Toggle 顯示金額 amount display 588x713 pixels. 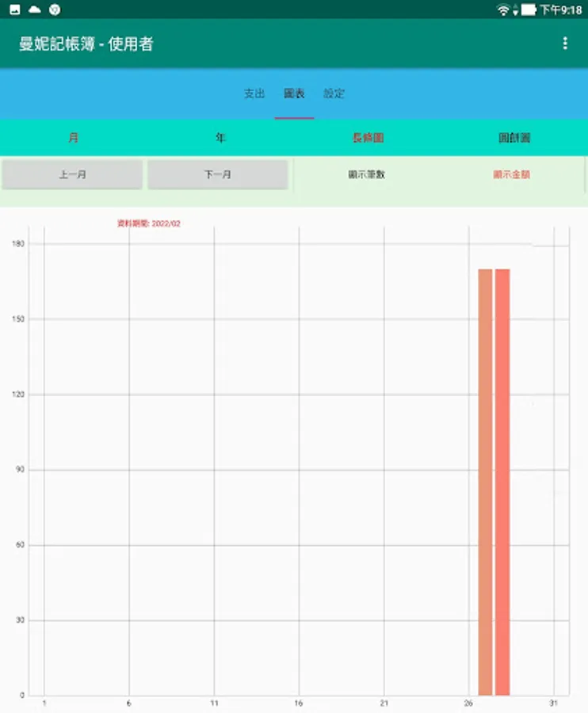click(512, 174)
